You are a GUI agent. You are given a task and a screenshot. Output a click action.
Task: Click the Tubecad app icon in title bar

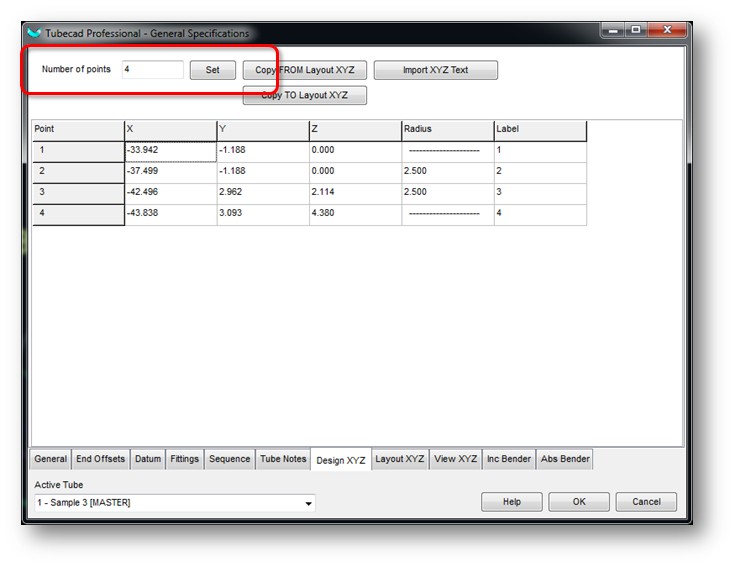coord(36,33)
